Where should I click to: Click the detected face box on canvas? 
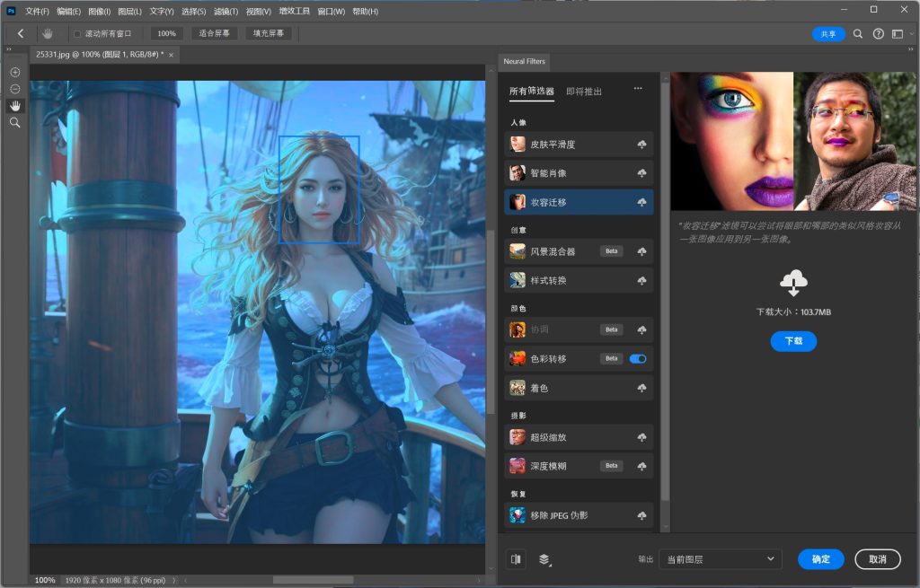click(319, 189)
